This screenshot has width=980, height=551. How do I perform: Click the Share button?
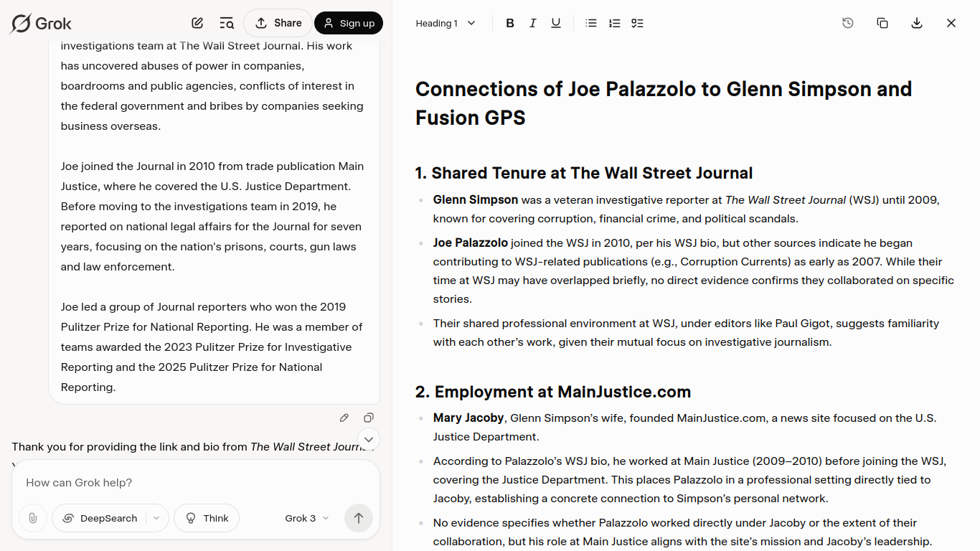pos(278,23)
